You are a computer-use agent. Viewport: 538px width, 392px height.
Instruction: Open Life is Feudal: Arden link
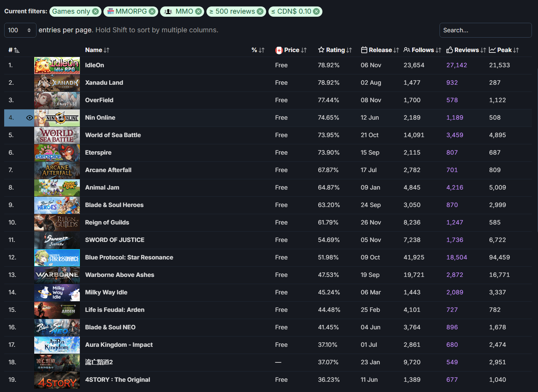pyautogui.click(x=115, y=310)
